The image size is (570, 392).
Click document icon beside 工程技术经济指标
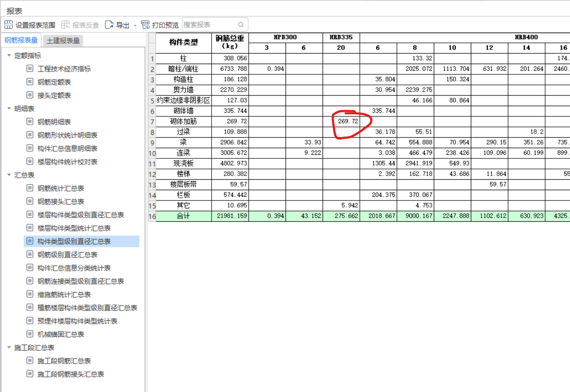(x=30, y=69)
